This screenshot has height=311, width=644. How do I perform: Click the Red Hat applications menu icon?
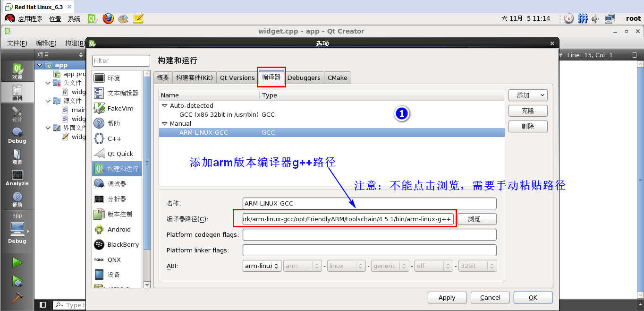[x=9, y=18]
